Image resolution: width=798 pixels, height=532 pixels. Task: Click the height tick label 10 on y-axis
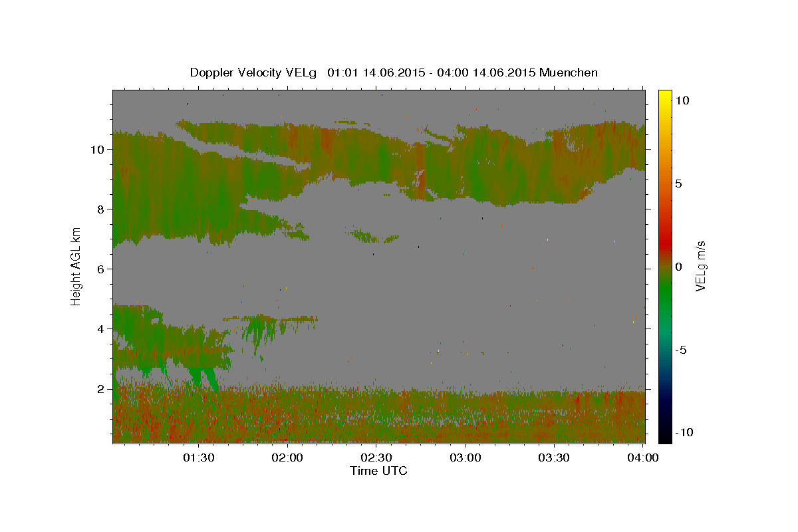(98, 149)
